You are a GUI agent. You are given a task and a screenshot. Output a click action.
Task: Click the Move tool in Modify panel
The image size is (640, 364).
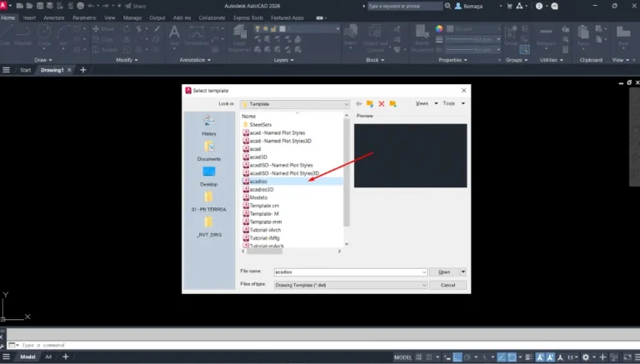tap(103, 29)
